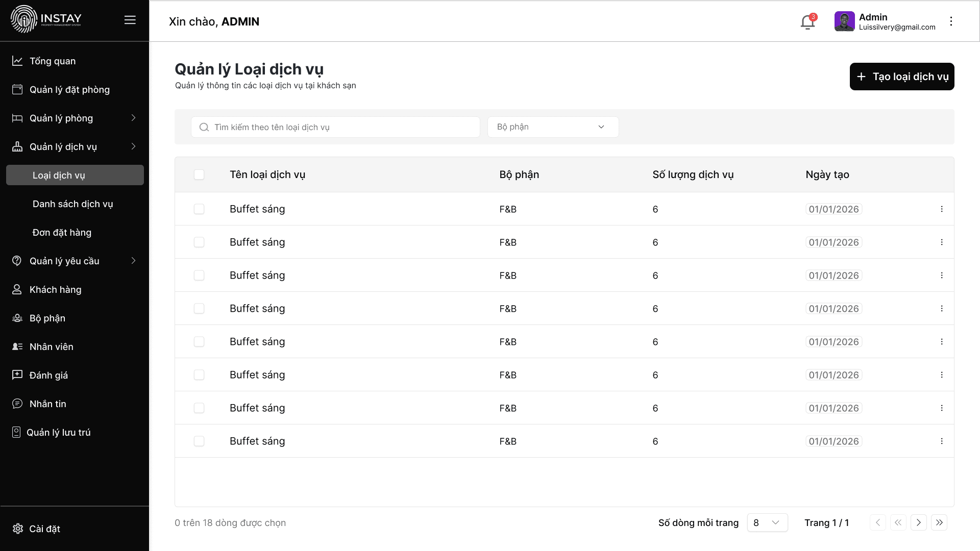Go to the previous page with the single-left arrow
The width and height of the screenshot is (980, 551).
[x=878, y=522]
